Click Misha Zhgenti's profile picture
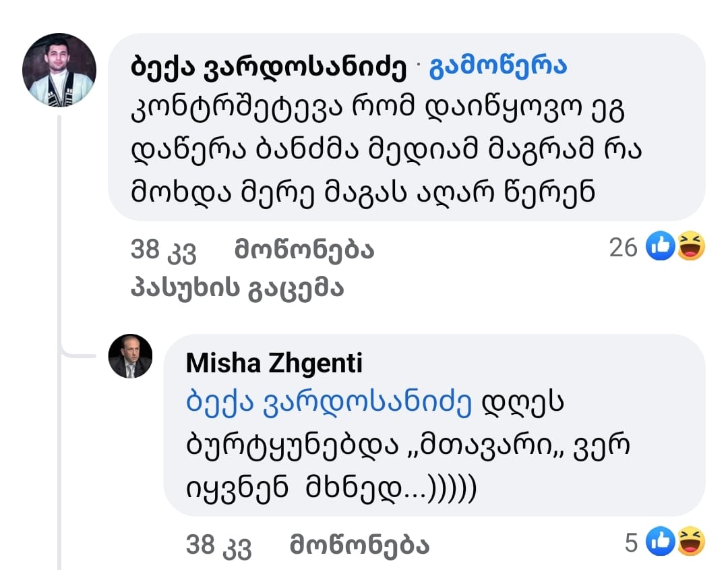The image size is (728, 570). [131, 355]
